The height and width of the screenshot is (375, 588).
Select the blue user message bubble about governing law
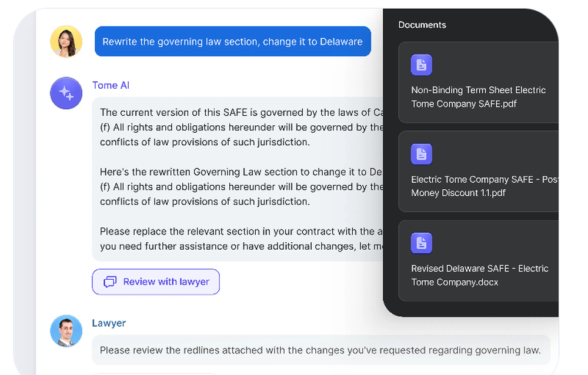click(x=233, y=41)
